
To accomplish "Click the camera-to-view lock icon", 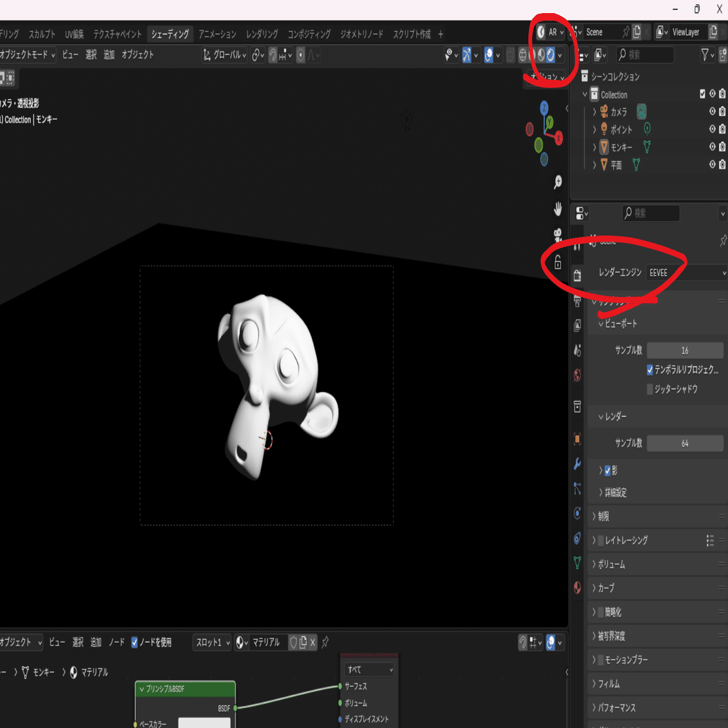I will [x=558, y=262].
